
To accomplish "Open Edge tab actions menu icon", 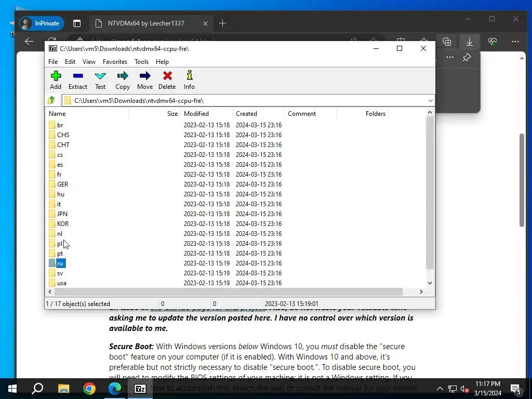I will point(77,23).
